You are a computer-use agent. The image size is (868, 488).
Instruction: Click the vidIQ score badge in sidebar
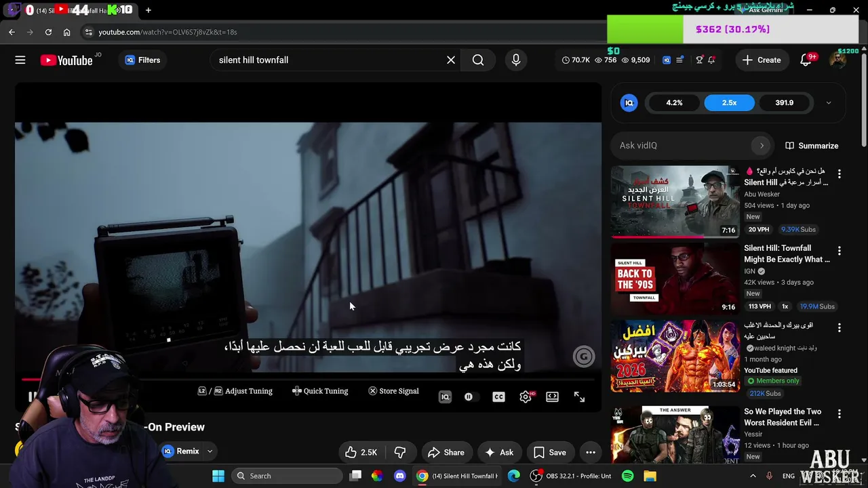point(629,103)
